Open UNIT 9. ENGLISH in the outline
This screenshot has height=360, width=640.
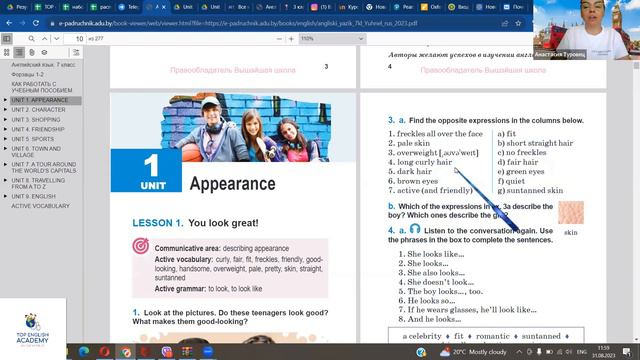tap(33, 196)
